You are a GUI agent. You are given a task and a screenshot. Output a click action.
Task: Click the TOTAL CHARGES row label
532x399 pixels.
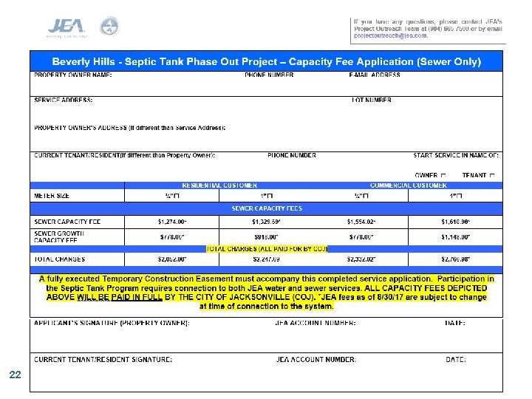click(x=59, y=259)
